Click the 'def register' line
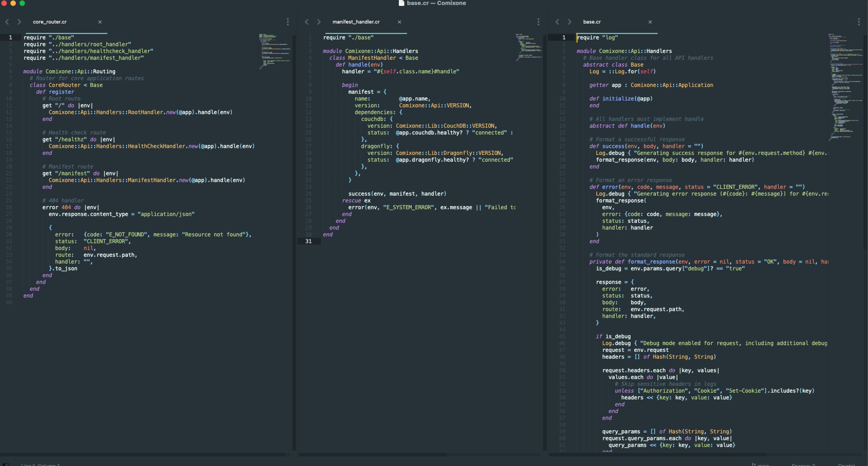 pos(55,92)
